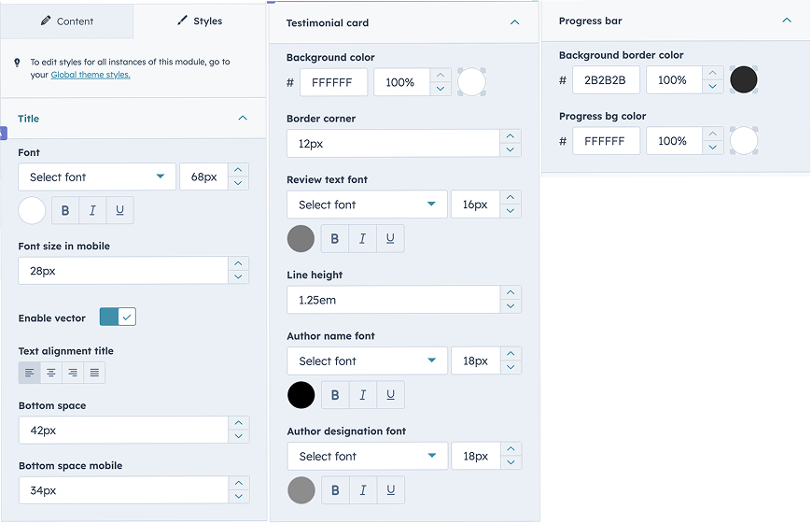The height and width of the screenshot is (523, 812).
Task: Align title text to center
Action: tap(51, 374)
